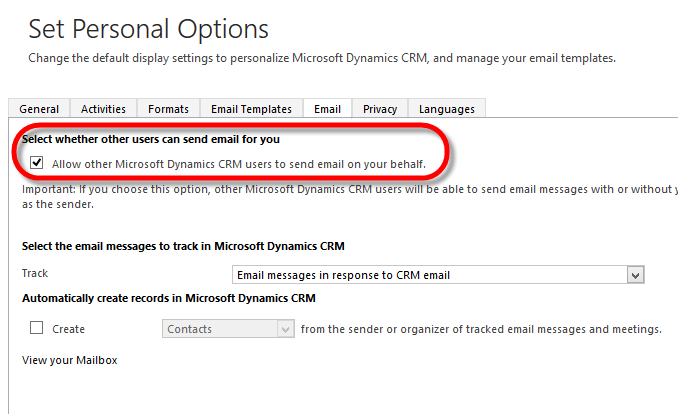The image size is (678, 414).
Task: Switch to the Privacy tab
Action: click(x=380, y=109)
